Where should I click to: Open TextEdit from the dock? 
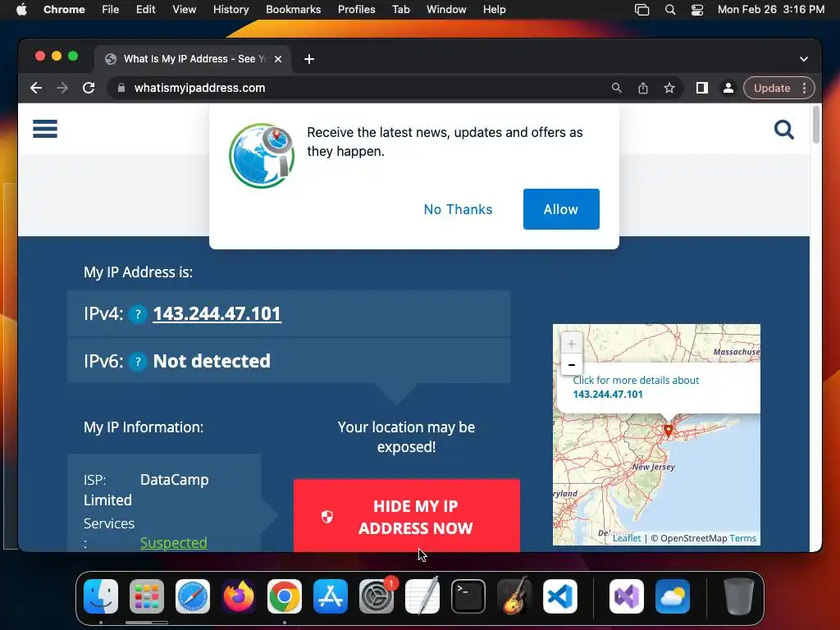click(422, 596)
